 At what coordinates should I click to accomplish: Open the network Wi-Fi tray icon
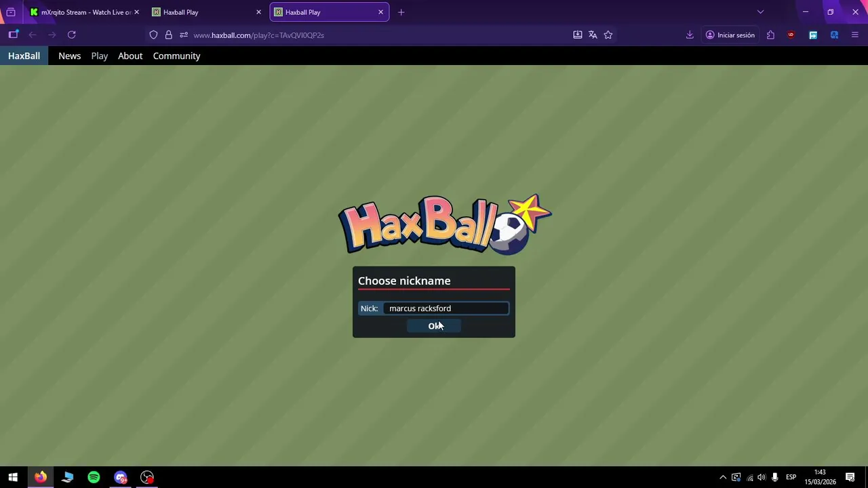click(x=749, y=477)
